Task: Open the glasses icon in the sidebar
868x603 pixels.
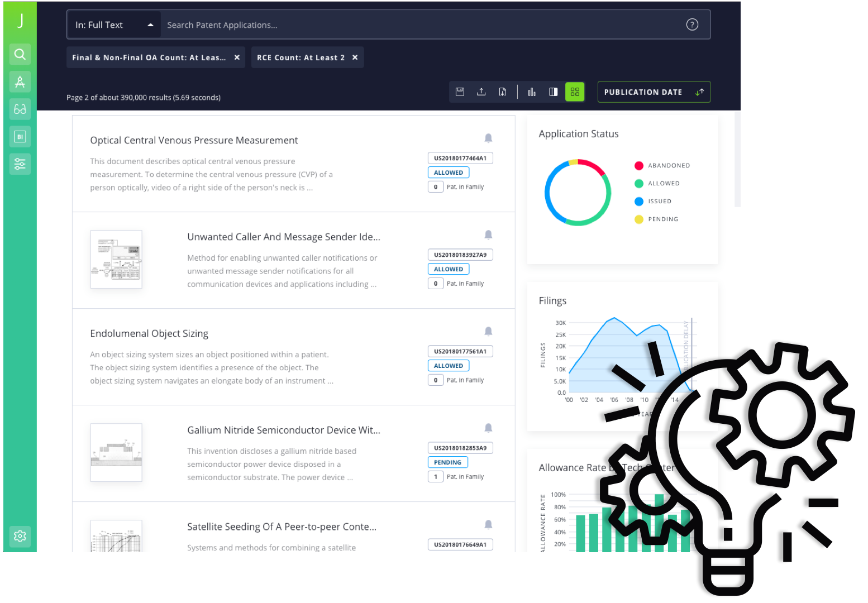Action: [x=20, y=109]
